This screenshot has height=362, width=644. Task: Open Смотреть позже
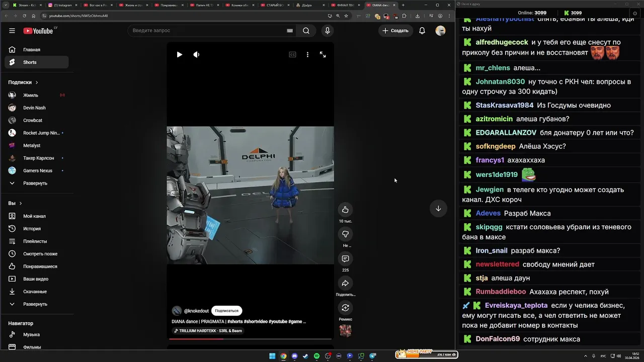tap(37, 254)
